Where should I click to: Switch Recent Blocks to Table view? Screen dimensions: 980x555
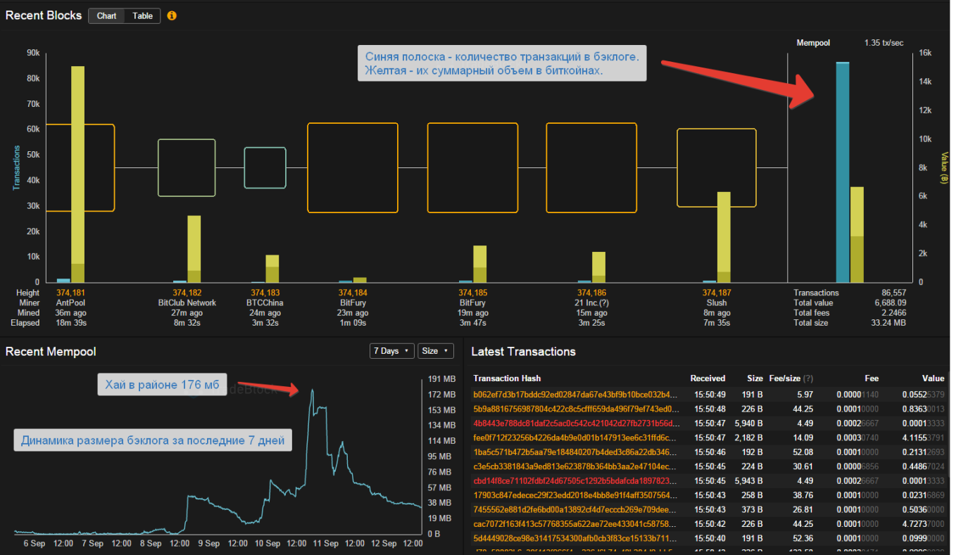point(143,15)
